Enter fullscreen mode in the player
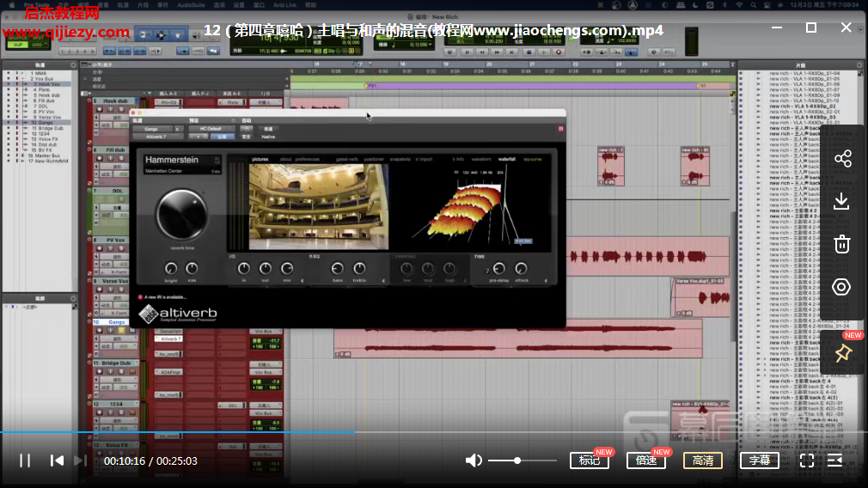868x488 pixels. pos(807,461)
